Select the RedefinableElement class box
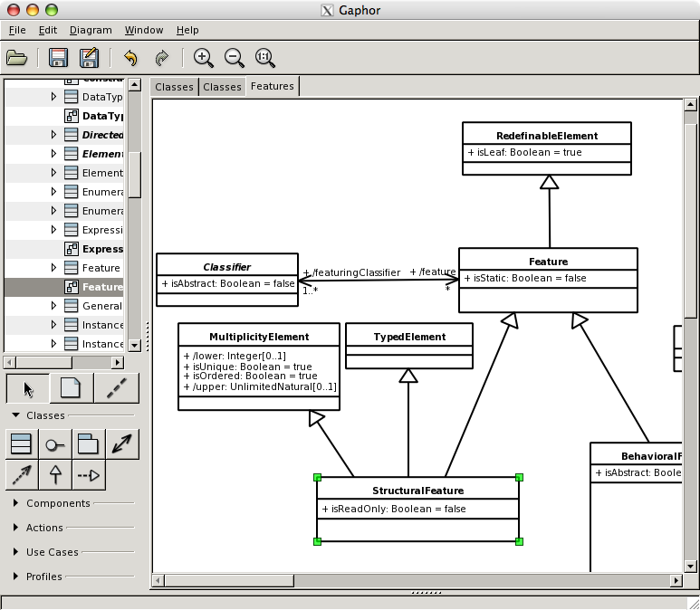 pos(547,148)
